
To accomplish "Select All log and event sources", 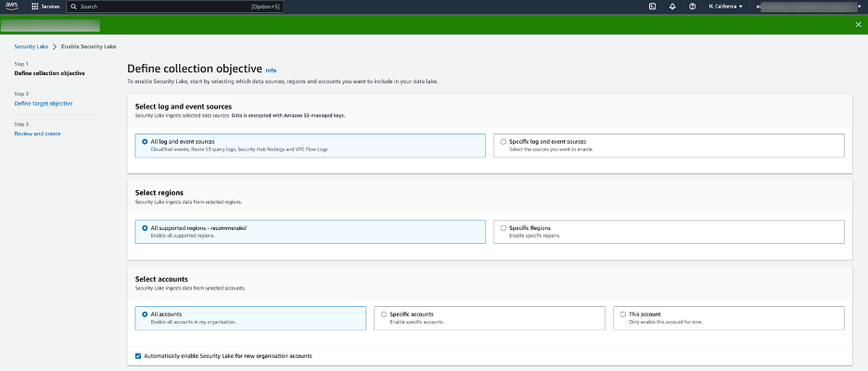I will 310,146.
